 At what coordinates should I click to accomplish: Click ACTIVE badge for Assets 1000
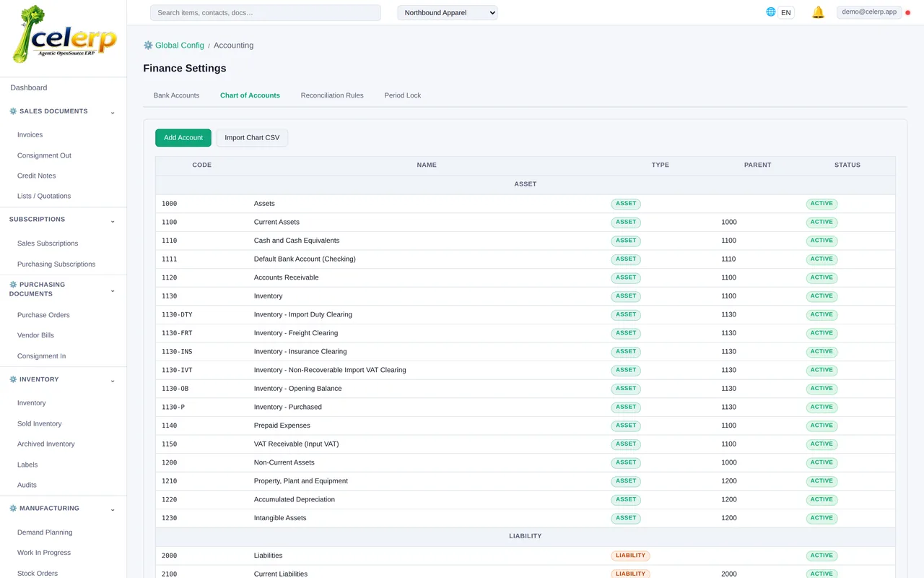coord(821,204)
